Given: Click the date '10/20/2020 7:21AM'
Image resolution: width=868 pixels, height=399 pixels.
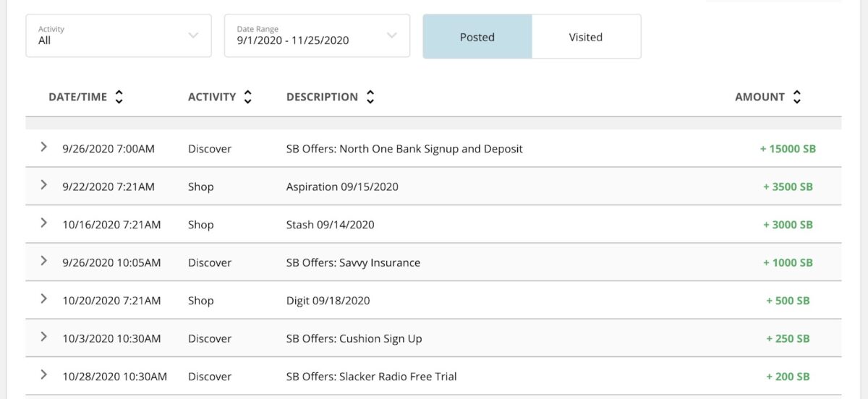Looking at the screenshot, I should click(x=111, y=301).
